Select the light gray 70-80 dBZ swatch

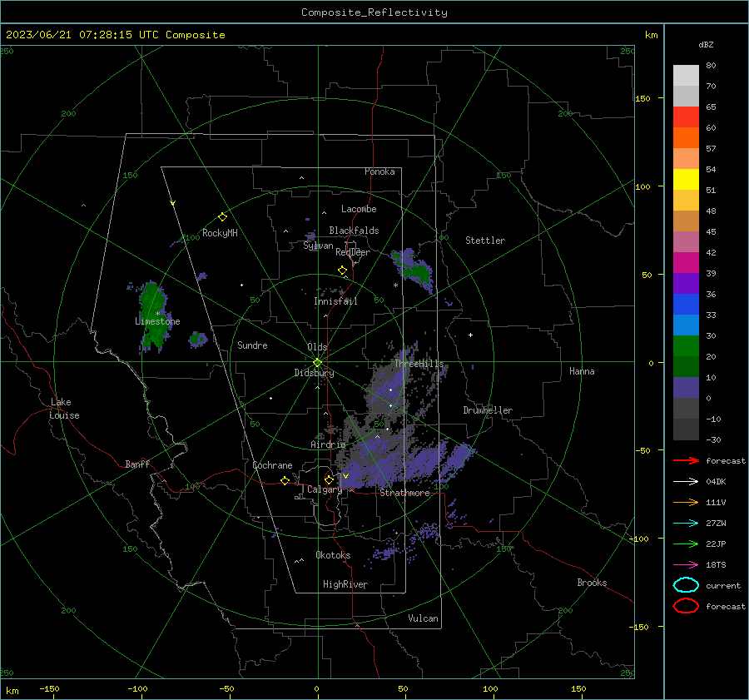686,76
